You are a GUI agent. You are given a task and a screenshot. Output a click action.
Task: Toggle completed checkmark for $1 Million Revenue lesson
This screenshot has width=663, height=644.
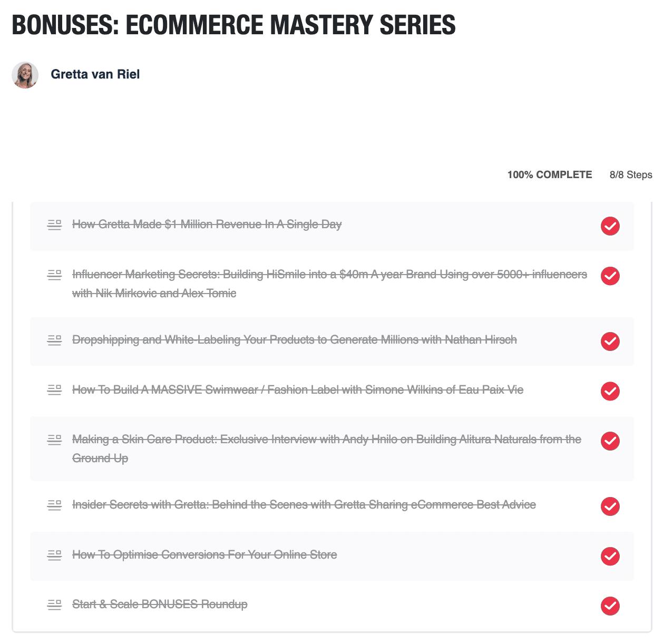[610, 226]
